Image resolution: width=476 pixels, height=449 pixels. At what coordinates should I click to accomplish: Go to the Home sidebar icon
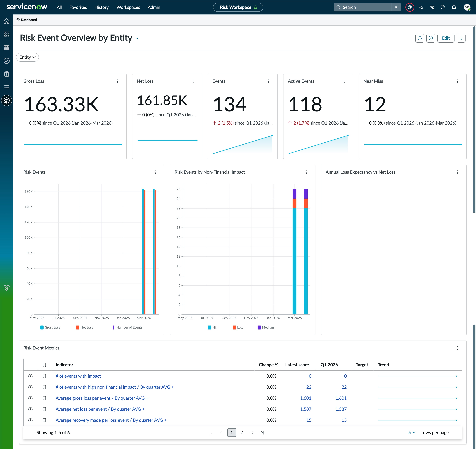coord(7,21)
